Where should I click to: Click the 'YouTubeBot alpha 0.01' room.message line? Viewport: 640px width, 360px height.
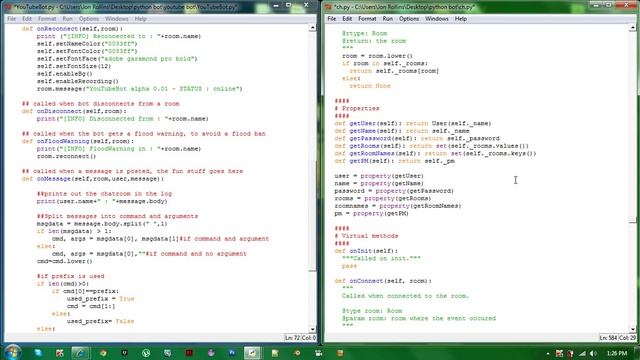point(140,89)
